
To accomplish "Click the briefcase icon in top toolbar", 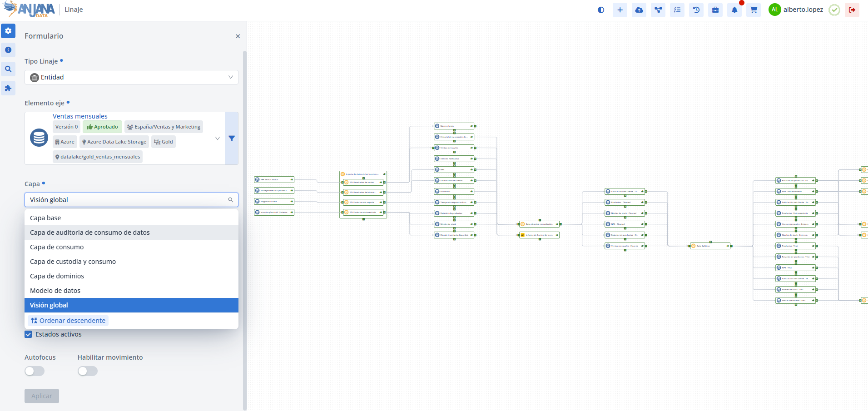I will tap(715, 10).
